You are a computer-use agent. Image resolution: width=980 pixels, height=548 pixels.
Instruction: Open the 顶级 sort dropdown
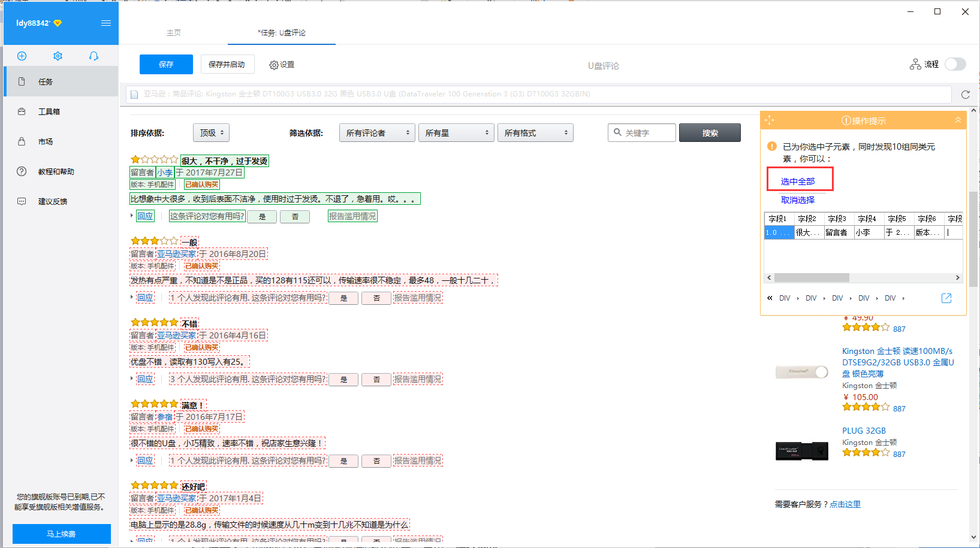(x=211, y=133)
